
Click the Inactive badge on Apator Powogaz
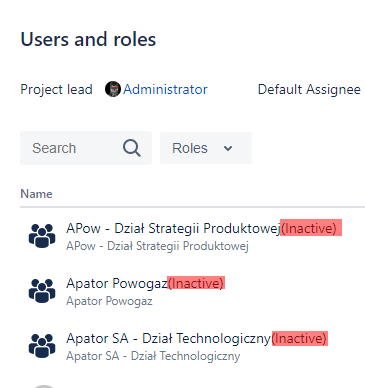pos(196,283)
